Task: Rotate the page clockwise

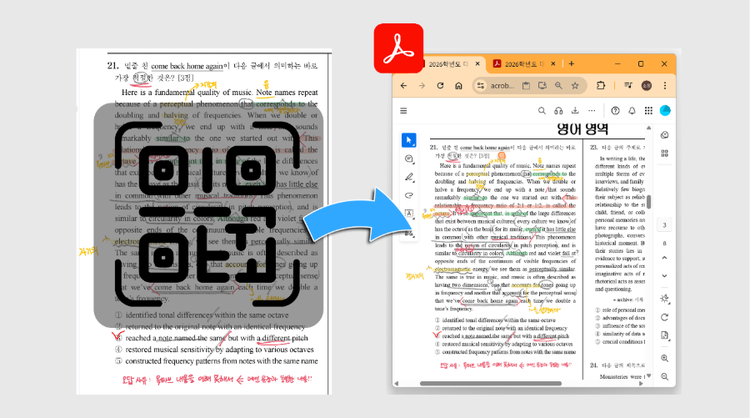Action: pos(664,318)
